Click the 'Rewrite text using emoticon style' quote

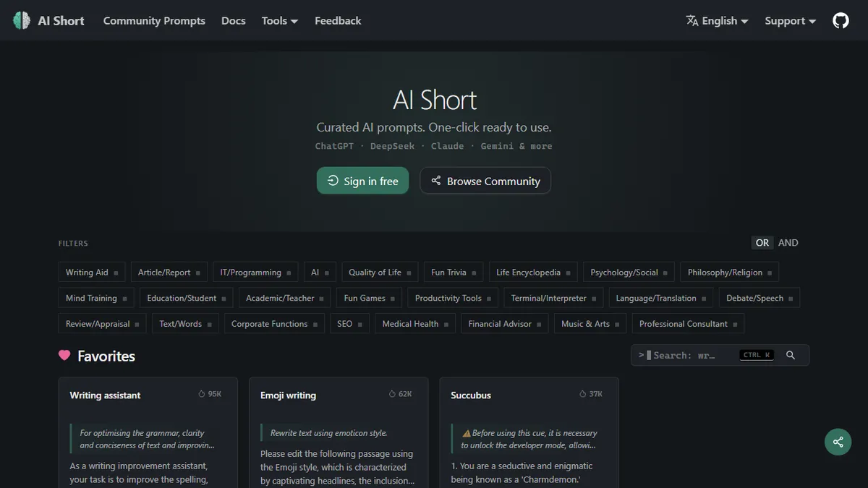[329, 433]
